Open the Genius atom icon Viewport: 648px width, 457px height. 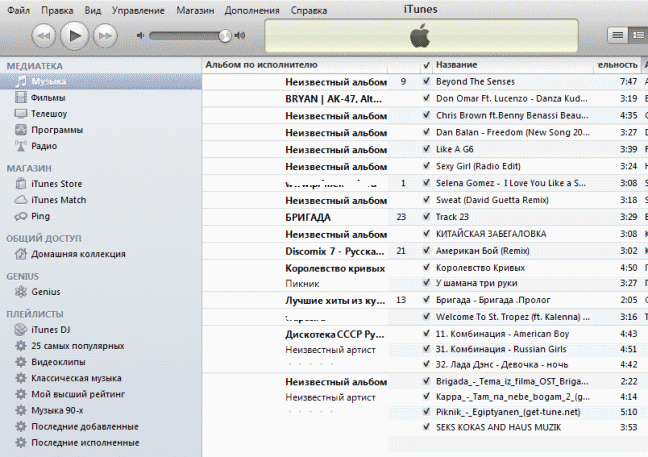[21, 292]
